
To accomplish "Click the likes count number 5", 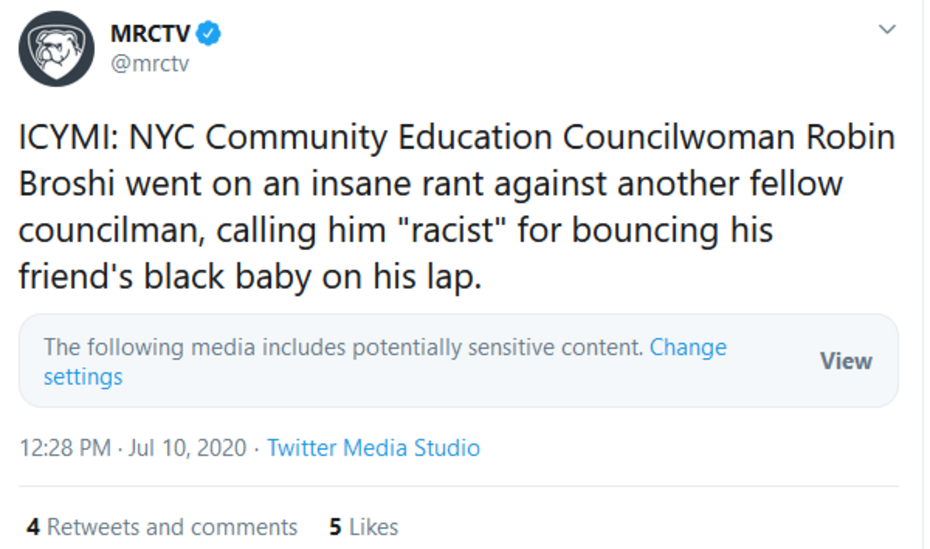I will click(x=335, y=527).
